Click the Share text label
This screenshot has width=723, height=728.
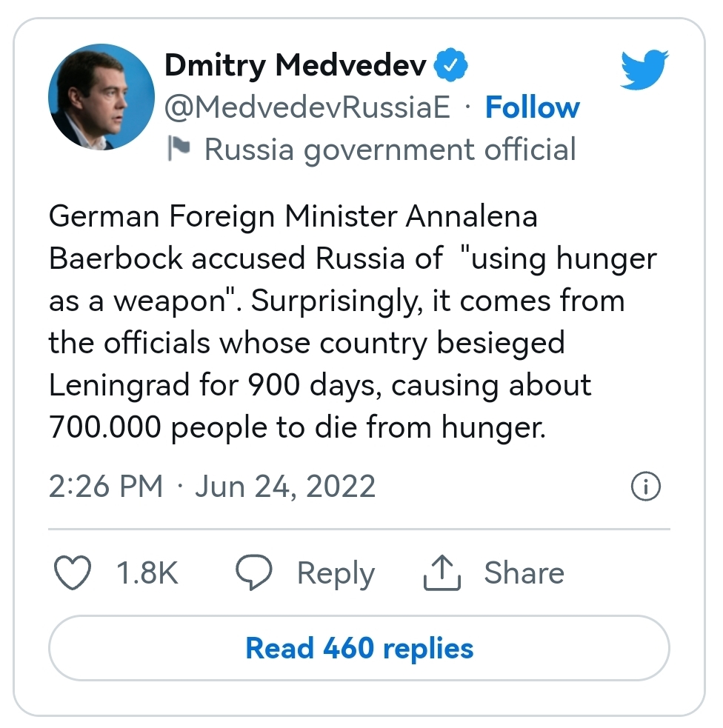pos(524,573)
